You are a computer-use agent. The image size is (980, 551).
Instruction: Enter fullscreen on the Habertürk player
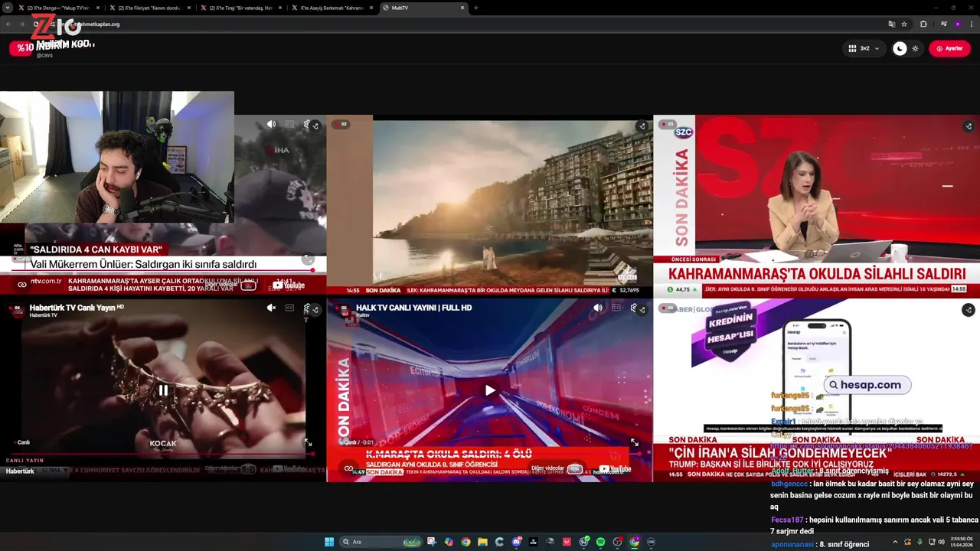tap(309, 442)
